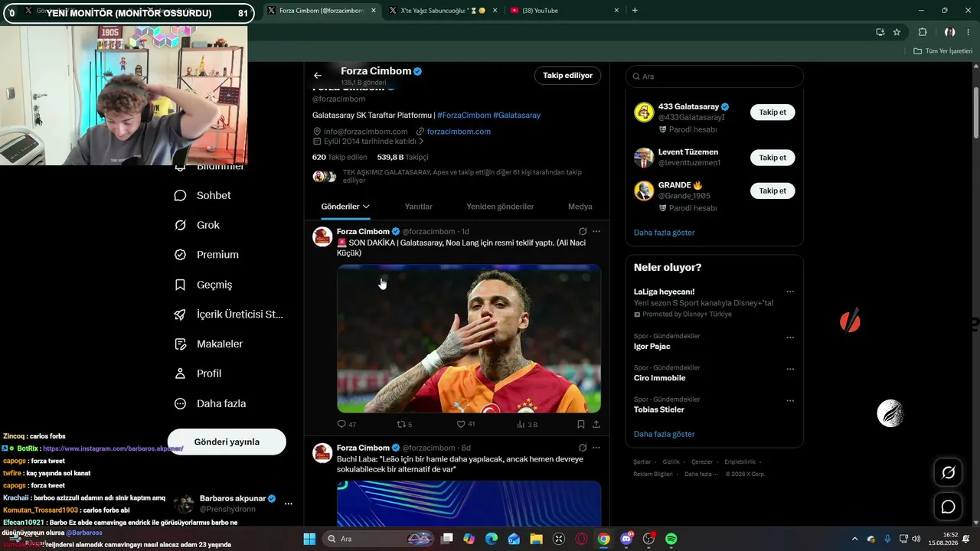Open the Tüm Yer İşaretleri bookmarks folder
This screenshot has width=980, height=551.
(943, 51)
